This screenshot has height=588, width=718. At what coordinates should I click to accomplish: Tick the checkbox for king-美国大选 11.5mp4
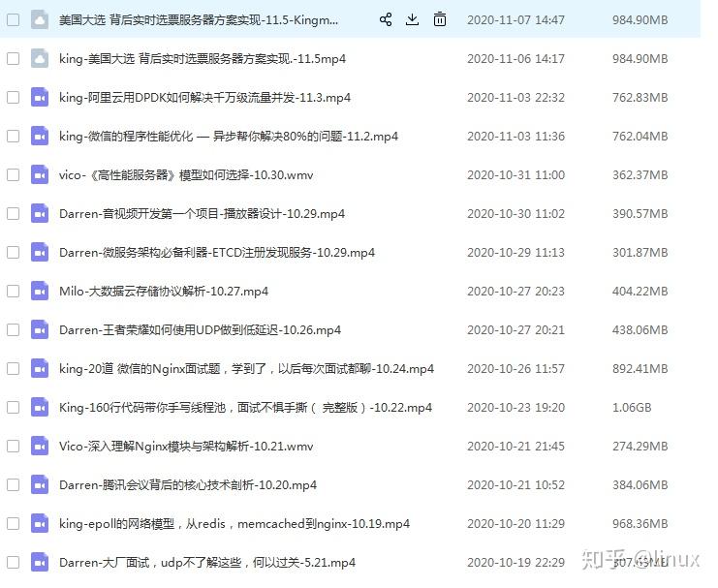tap(14, 59)
